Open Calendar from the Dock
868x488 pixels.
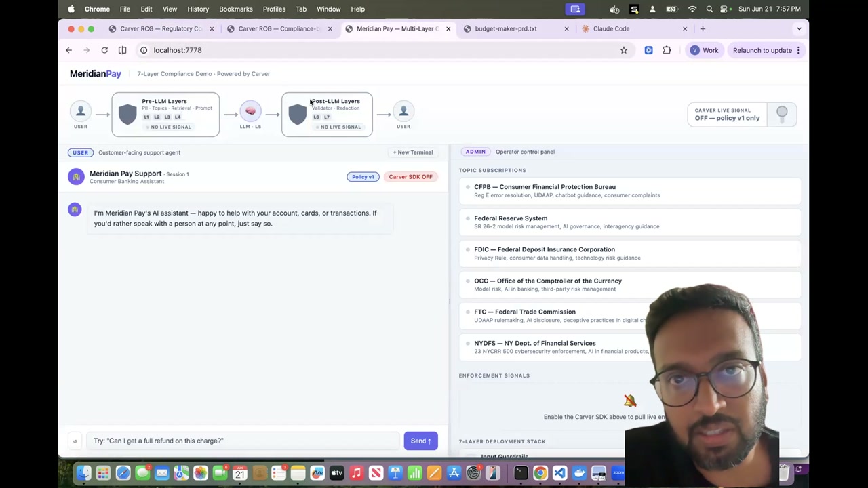[239, 473]
